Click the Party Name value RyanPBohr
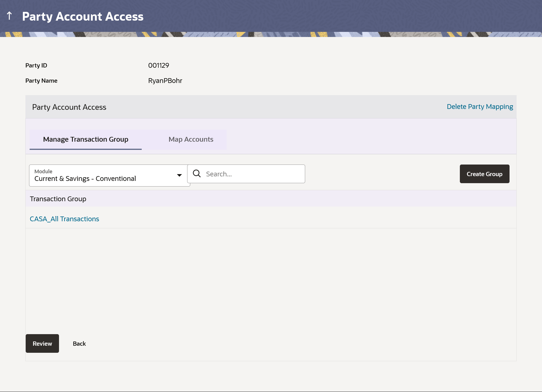 point(165,81)
